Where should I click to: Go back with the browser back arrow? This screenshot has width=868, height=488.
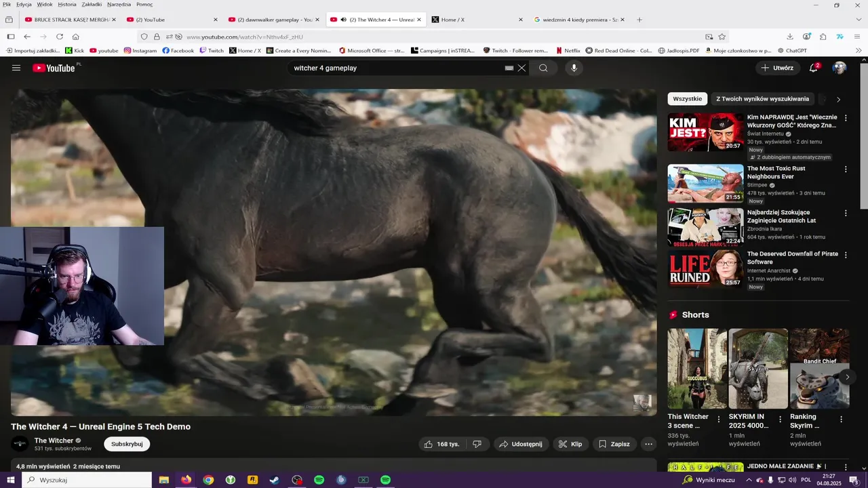[x=27, y=37]
